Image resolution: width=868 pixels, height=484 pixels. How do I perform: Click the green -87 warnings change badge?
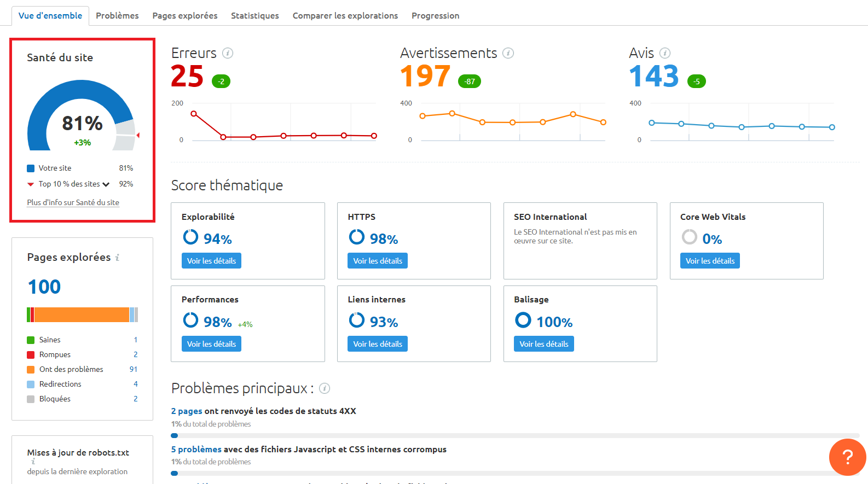tap(470, 81)
